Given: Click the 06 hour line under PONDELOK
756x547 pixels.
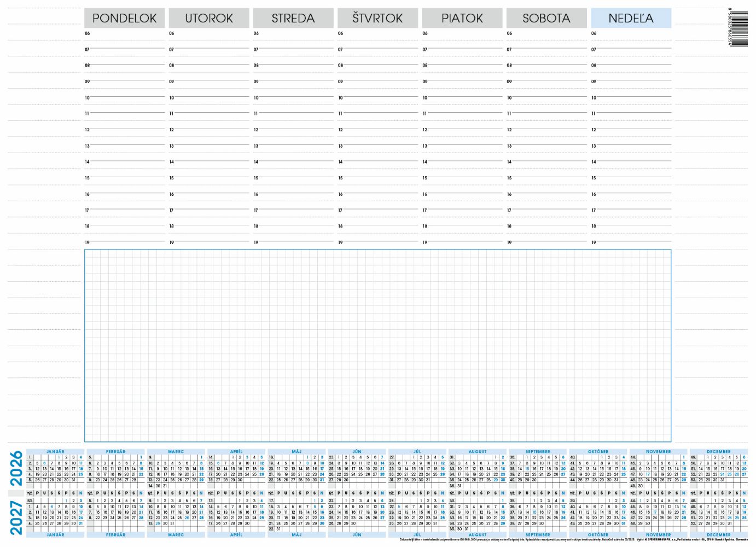Looking at the screenshot, I should click(125, 34).
